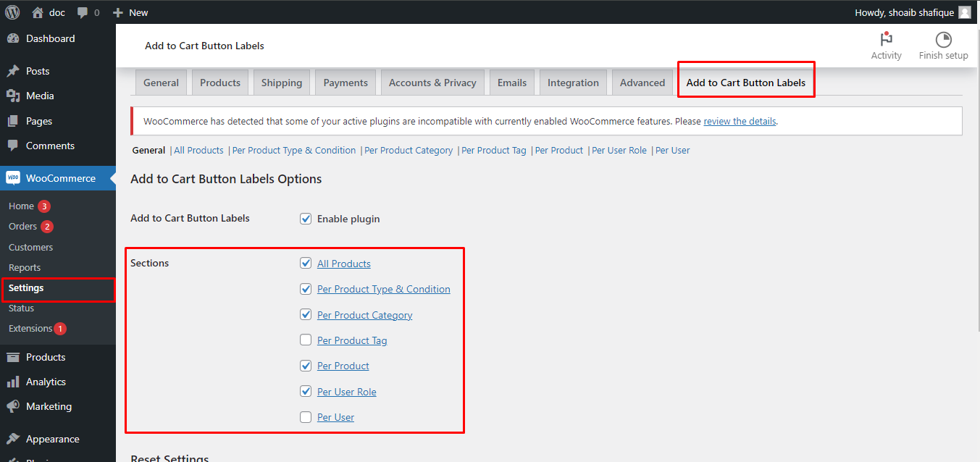Uncheck Per Product Type & Condition checkbox

click(306, 289)
